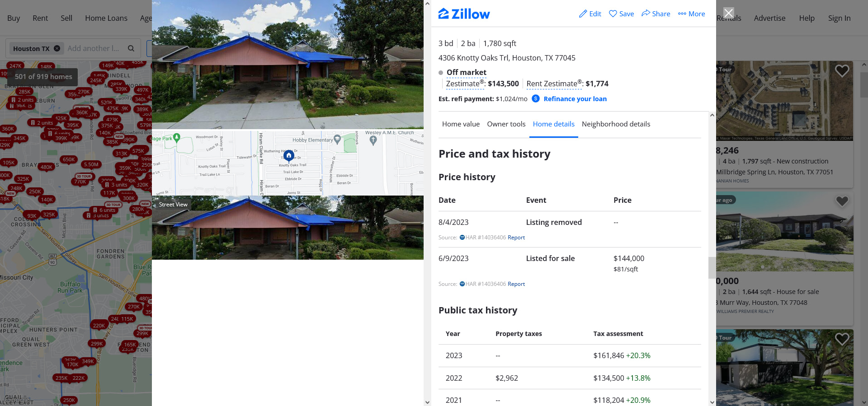
Task: Click the Add another location field
Action: point(94,48)
